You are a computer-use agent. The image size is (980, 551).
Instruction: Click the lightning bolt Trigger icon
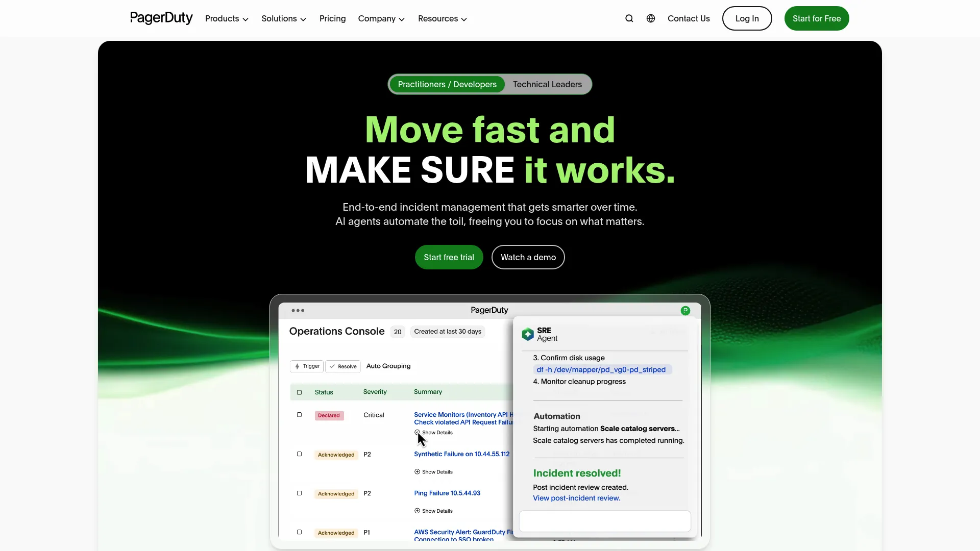297,366
